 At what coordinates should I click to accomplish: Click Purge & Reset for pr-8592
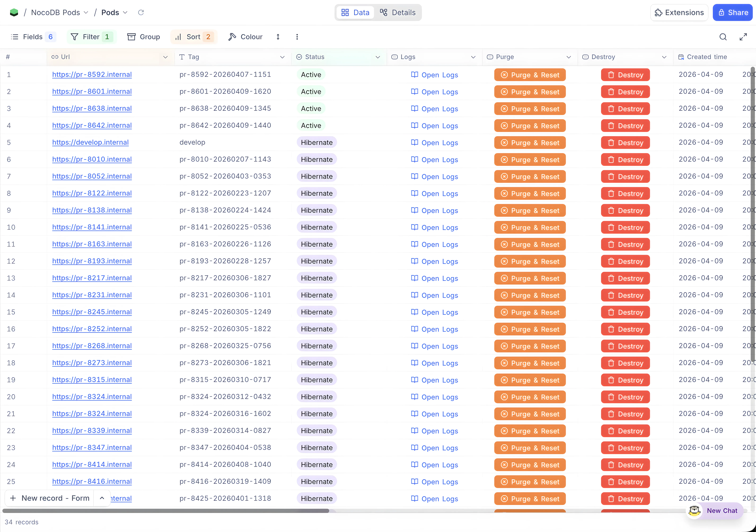(529, 75)
